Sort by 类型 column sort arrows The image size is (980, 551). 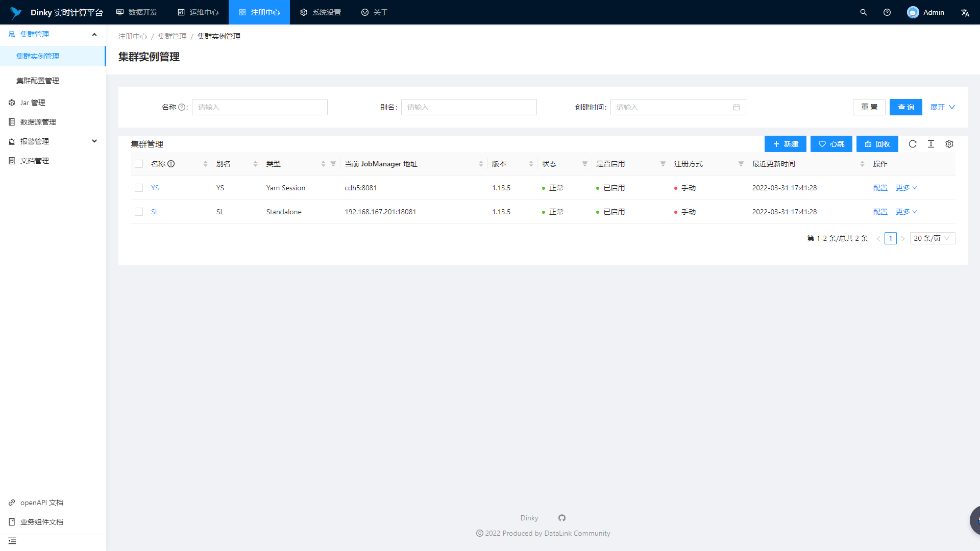pyautogui.click(x=323, y=164)
